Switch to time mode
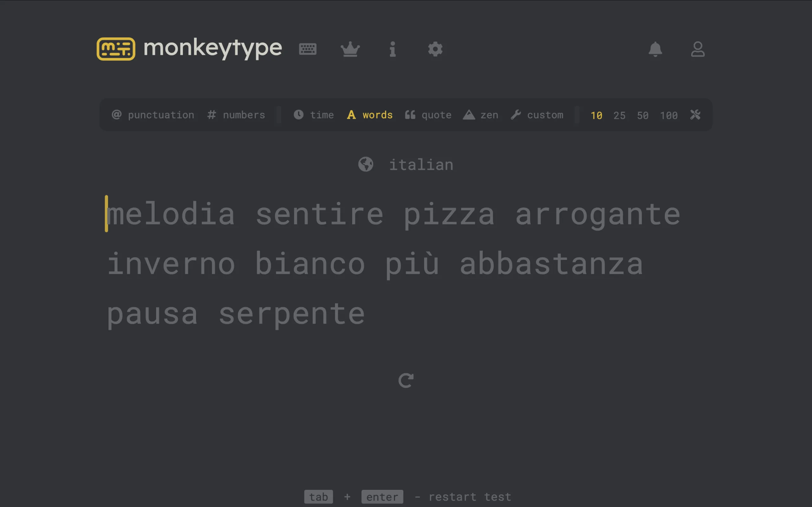The image size is (812, 507). pyautogui.click(x=314, y=115)
